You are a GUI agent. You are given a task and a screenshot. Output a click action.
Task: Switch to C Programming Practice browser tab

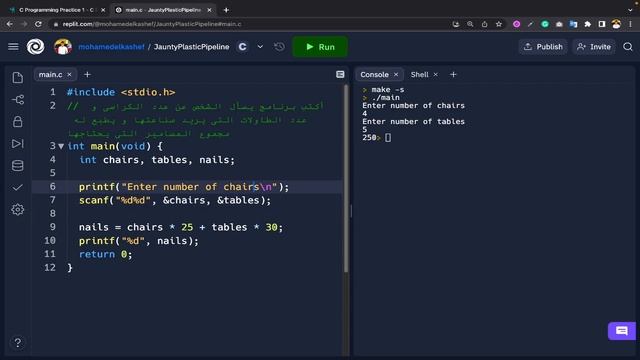click(56, 10)
